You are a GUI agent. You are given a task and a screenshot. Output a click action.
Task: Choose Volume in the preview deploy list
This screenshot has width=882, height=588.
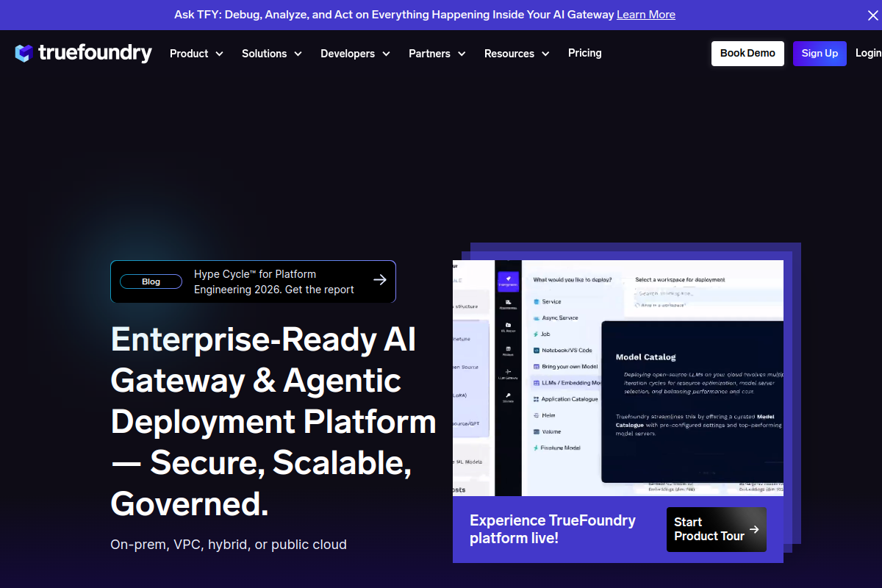[x=548, y=431]
